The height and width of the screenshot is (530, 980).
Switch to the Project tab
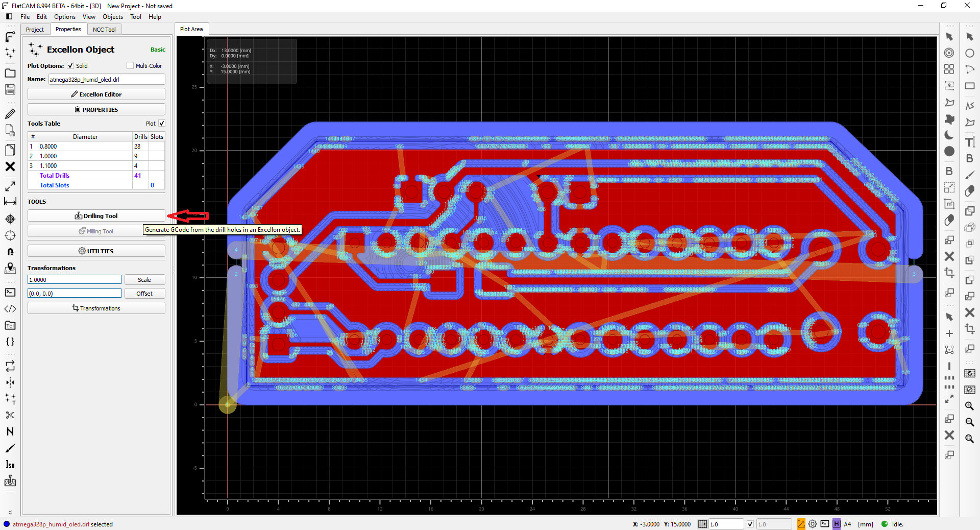[x=35, y=29]
